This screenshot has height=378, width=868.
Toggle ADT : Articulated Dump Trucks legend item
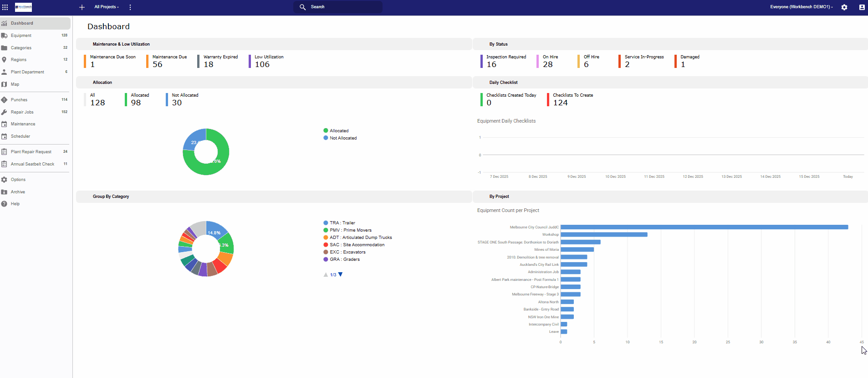(357, 238)
